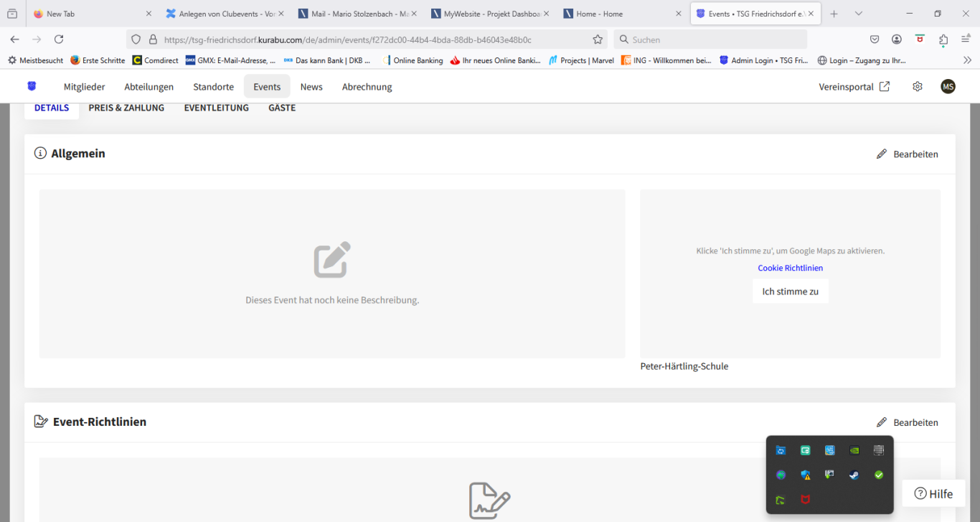The height and width of the screenshot is (522, 980).
Task: Click the pencil icon beside Allgemein Bearbeiten
Action: (882, 154)
